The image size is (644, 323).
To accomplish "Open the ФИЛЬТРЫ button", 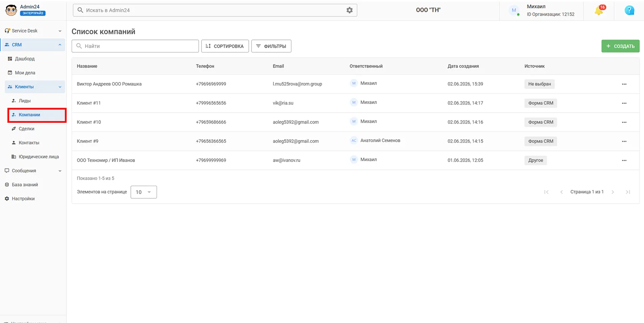I will [271, 46].
